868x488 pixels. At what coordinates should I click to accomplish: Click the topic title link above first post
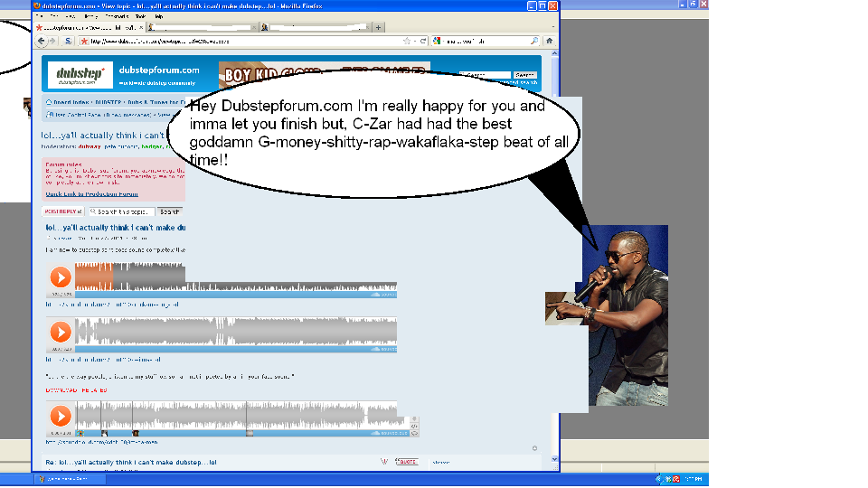(116, 228)
